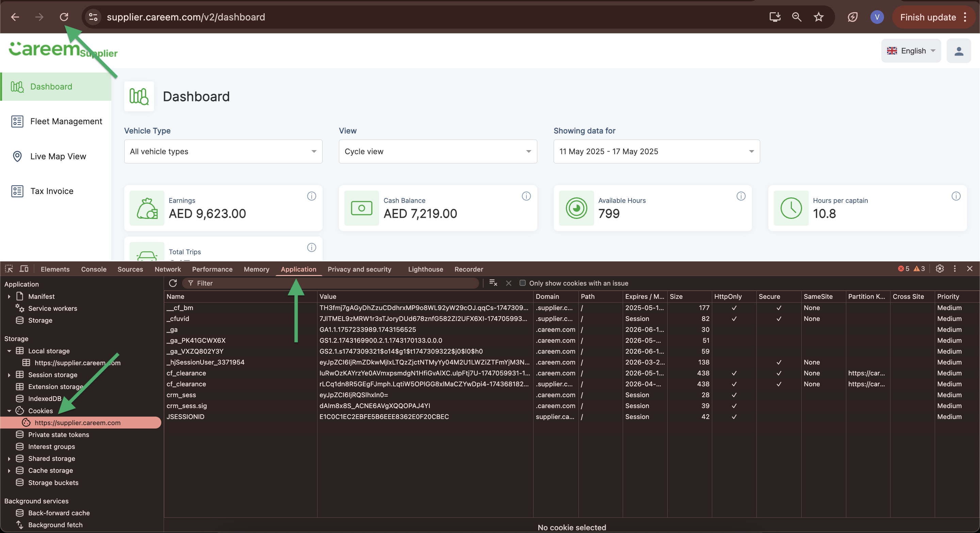The image size is (980, 533).
Task: Switch to the Network tab in DevTools
Action: (167, 269)
